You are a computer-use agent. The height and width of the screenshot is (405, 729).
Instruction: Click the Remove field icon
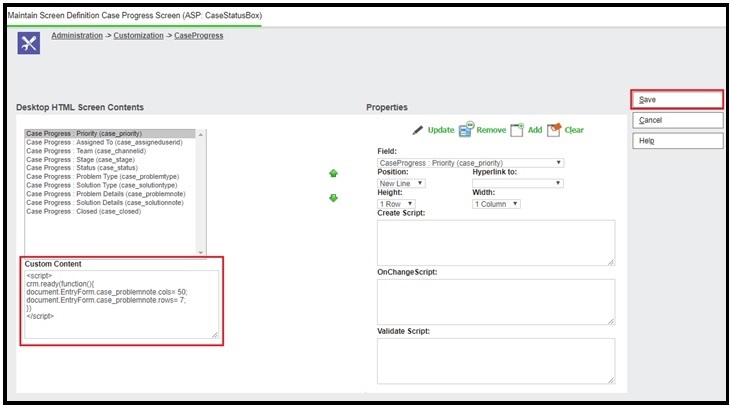point(466,130)
